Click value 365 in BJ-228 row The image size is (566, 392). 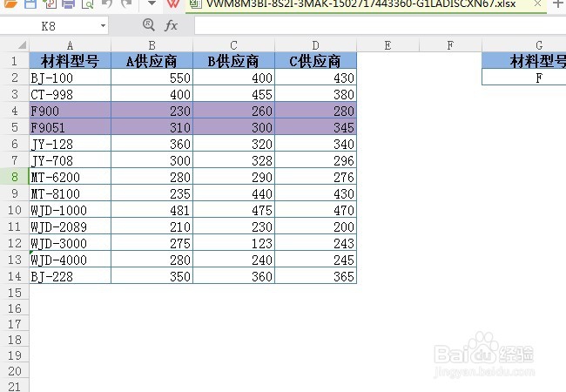315,276
